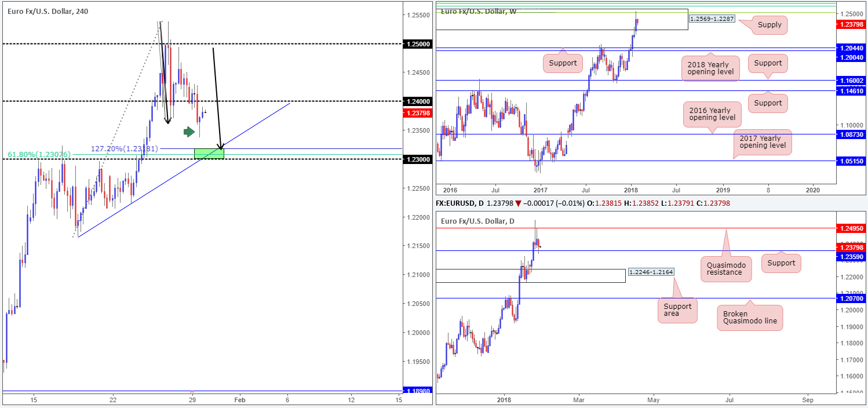The image size is (868, 408).
Task: Select the 1.20040 price label on the weekly chart
Action: [x=851, y=57]
